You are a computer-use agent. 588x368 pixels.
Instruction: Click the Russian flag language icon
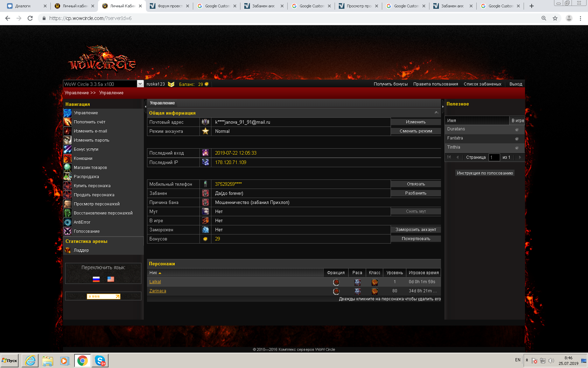(96, 279)
